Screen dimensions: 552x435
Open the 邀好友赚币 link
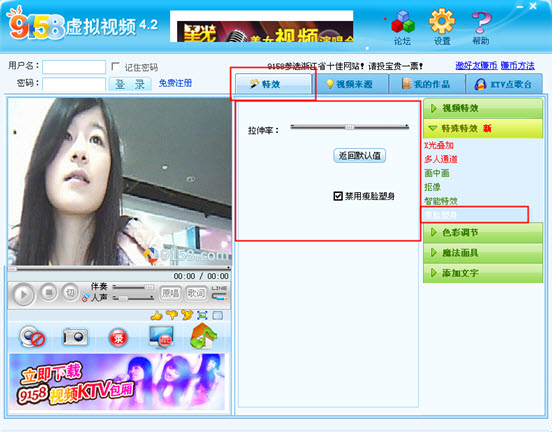(476, 65)
